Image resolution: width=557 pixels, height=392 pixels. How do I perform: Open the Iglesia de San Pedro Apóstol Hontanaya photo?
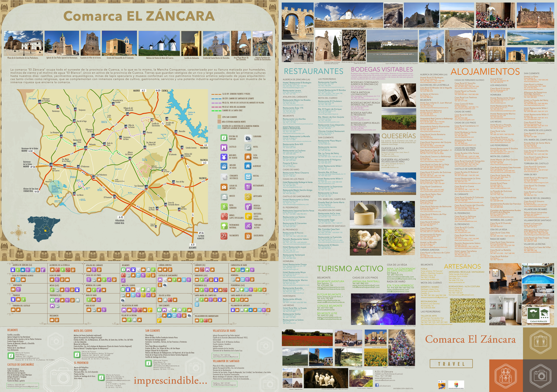[62, 43]
